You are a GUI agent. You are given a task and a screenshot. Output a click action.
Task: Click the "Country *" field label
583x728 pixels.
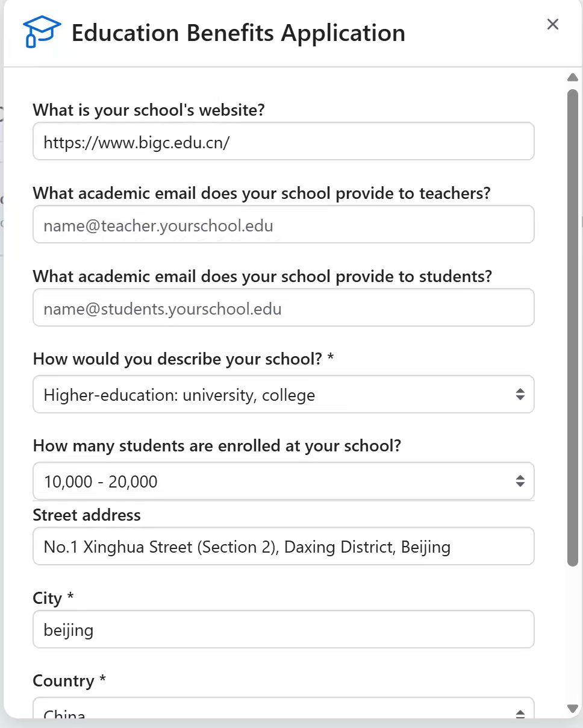69,681
